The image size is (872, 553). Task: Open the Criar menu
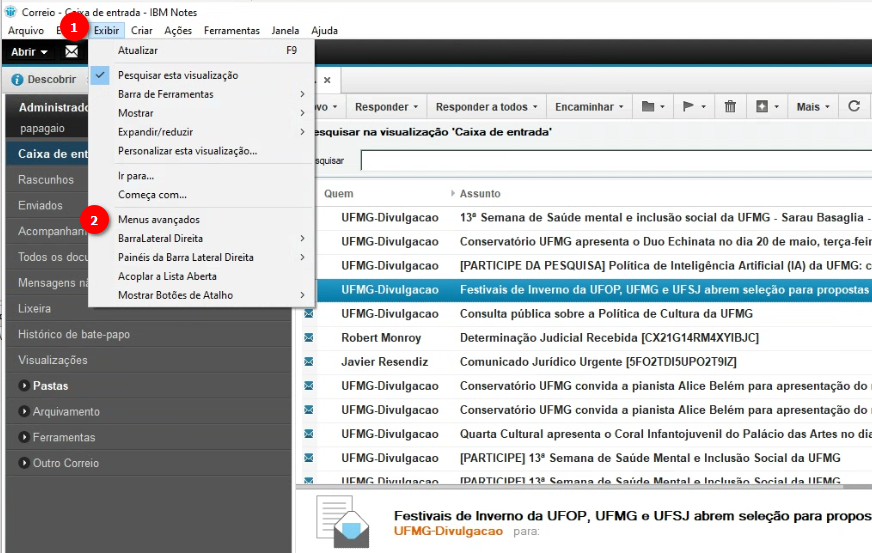(142, 31)
